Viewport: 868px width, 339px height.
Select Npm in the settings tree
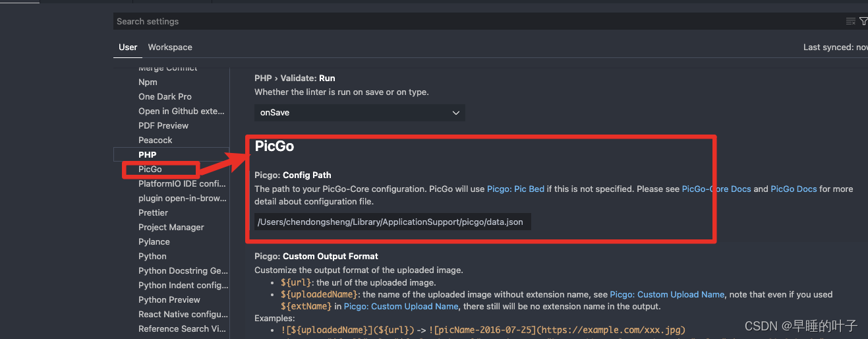pyautogui.click(x=148, y=82)
